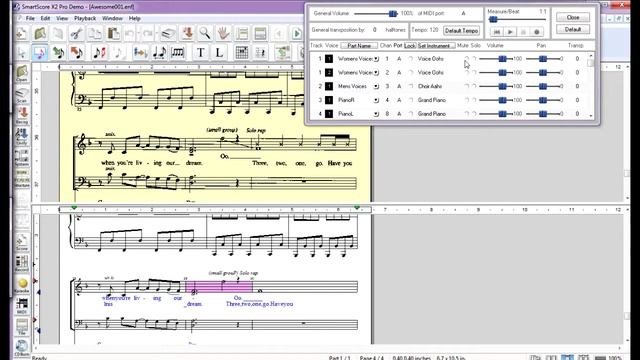Open PianoR part name dropdown
The image size is (640, 360).
pos(376,100)
